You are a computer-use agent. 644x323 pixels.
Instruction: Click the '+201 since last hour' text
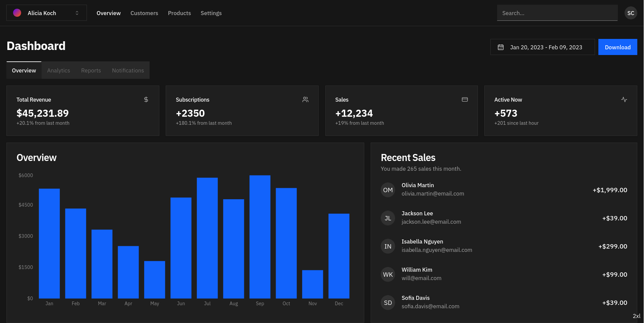pos(516,123)
